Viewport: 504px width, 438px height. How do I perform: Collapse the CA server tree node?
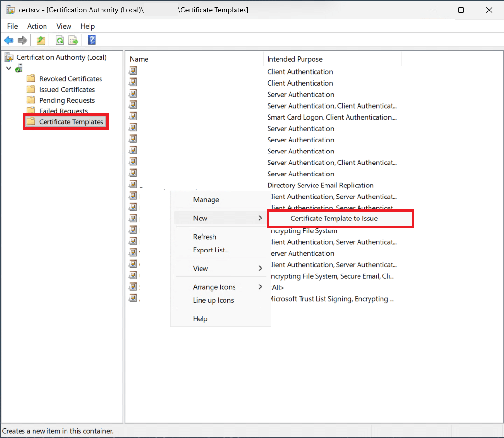point(9,68)
